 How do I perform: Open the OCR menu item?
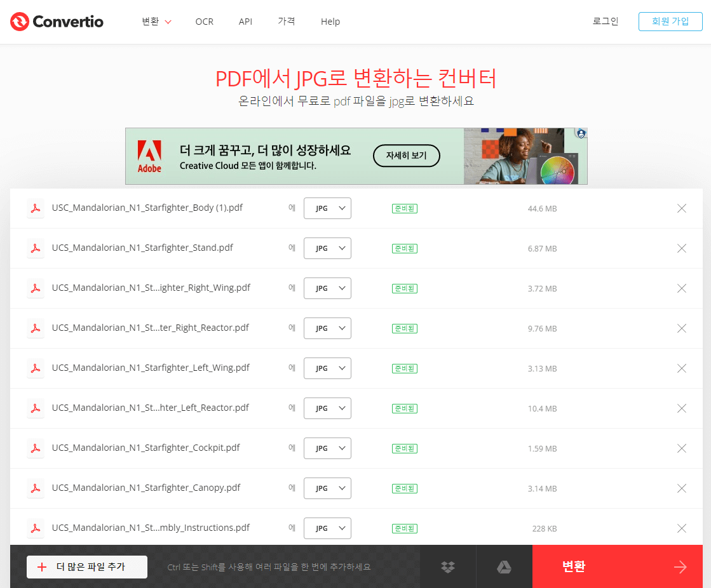click(204, 21)
